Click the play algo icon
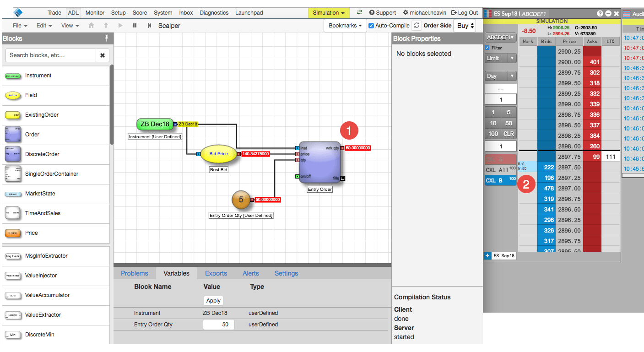 (120, 26)
